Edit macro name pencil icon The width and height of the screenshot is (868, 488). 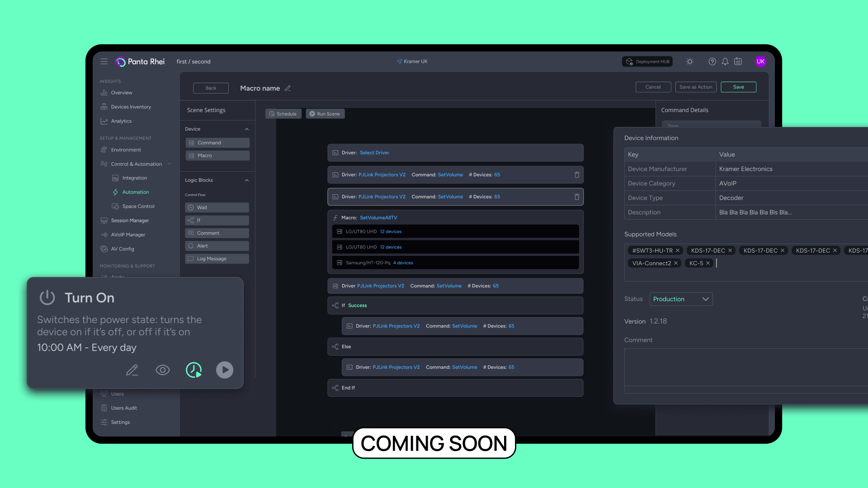point(288,88)
